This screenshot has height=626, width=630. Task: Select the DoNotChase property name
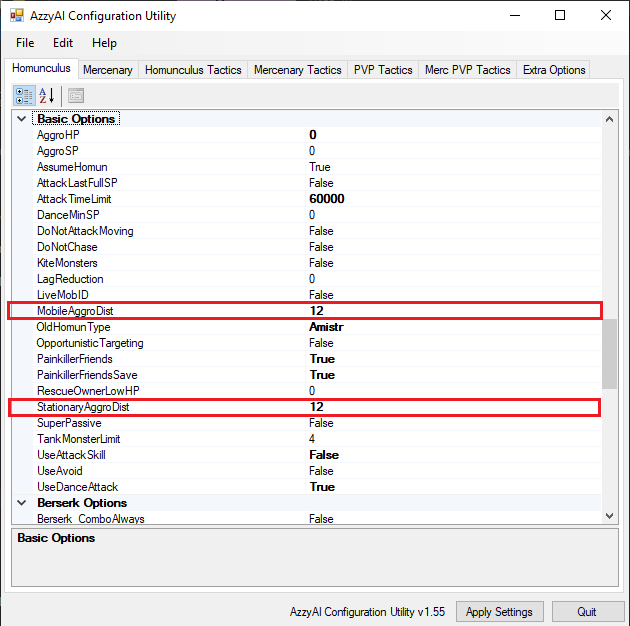(x=67, y=247)
